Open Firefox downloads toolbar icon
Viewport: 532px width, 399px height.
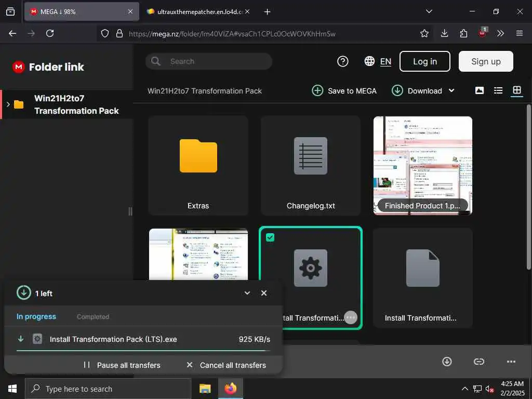point(445,33)
